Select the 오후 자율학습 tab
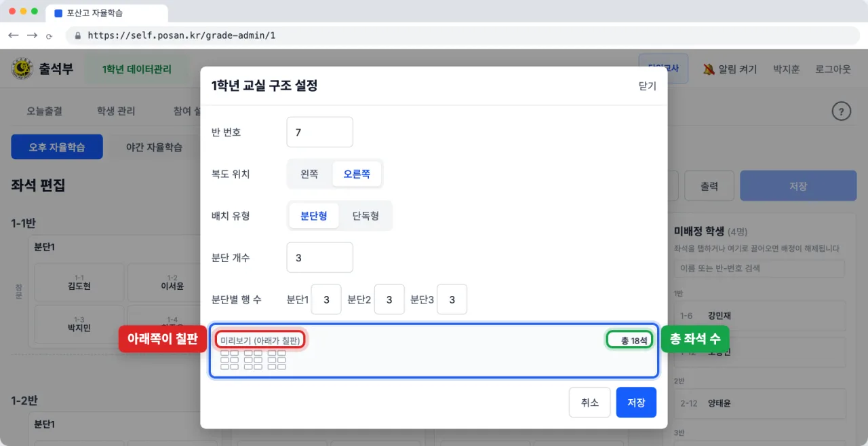Image resolution: width=868 pixels, height=446 pixels. (57, 147)
